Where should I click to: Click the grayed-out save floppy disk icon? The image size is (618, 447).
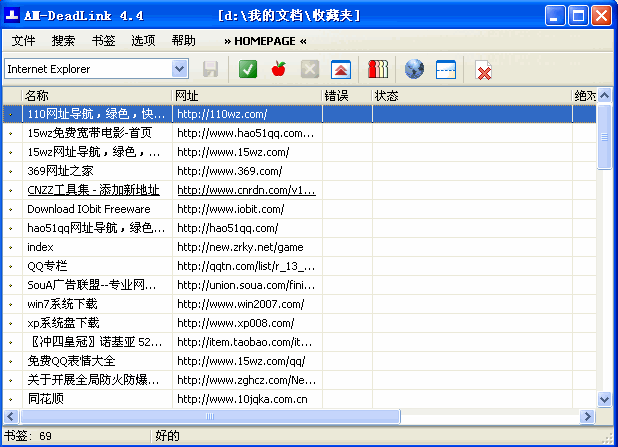coord(210,70)
